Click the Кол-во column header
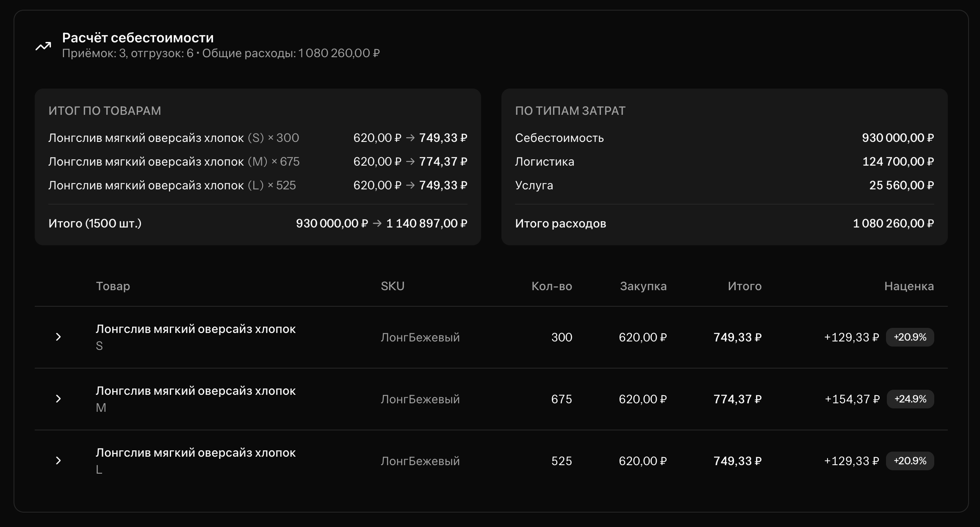 (551, 286)
